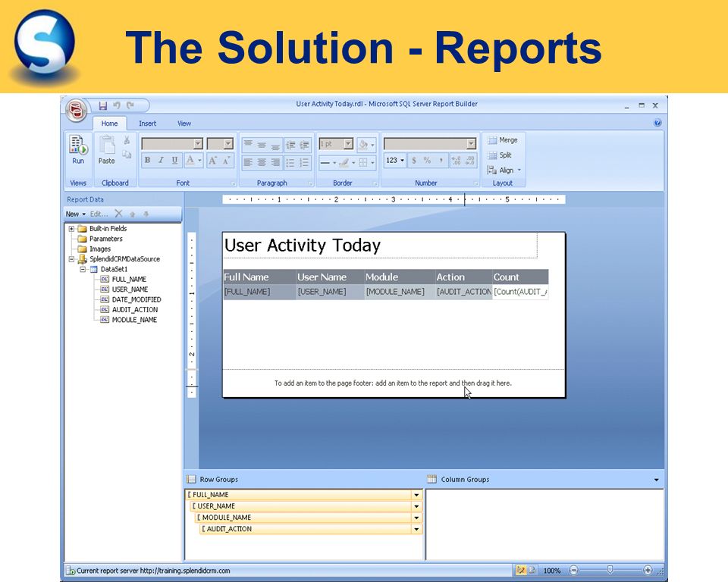Switch to the Home ribbon tab
The height and width of the screenshot is (582, 728).
(x=109, y=124)
